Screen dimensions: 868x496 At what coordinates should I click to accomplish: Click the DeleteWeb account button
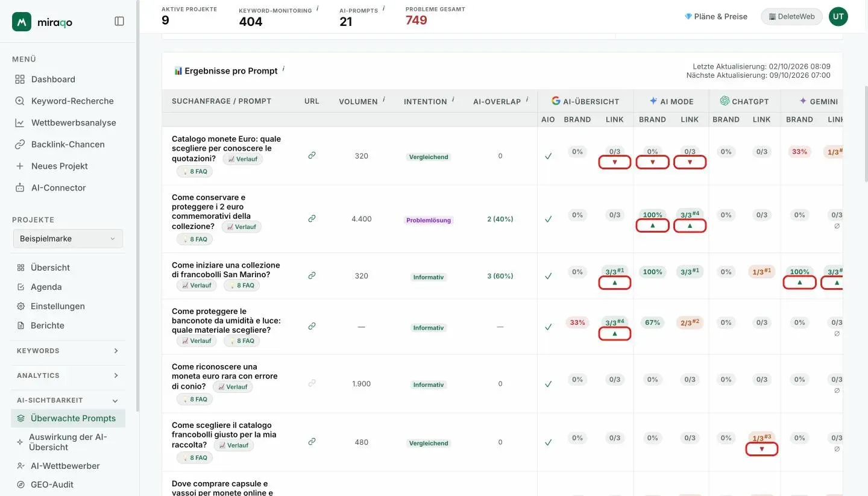(x=791, y=16)
